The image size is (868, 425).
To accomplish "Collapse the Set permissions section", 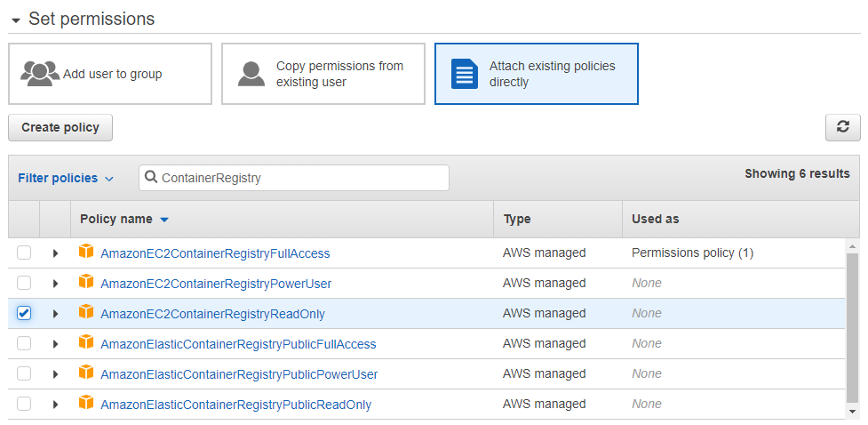I will point(16,20).
